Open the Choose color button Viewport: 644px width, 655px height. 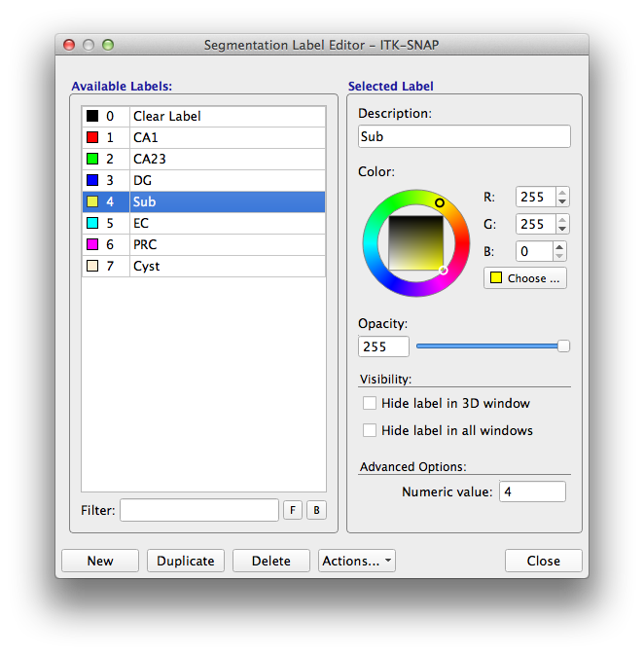525,278
